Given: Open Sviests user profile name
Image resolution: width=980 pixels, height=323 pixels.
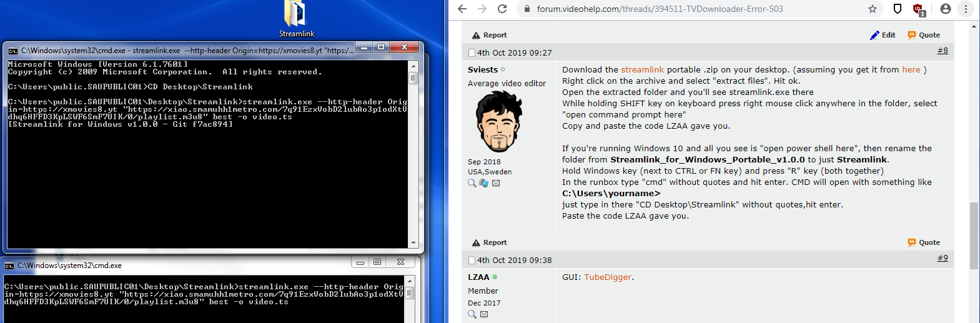Looking at the screenshot, I should point(483,69).
